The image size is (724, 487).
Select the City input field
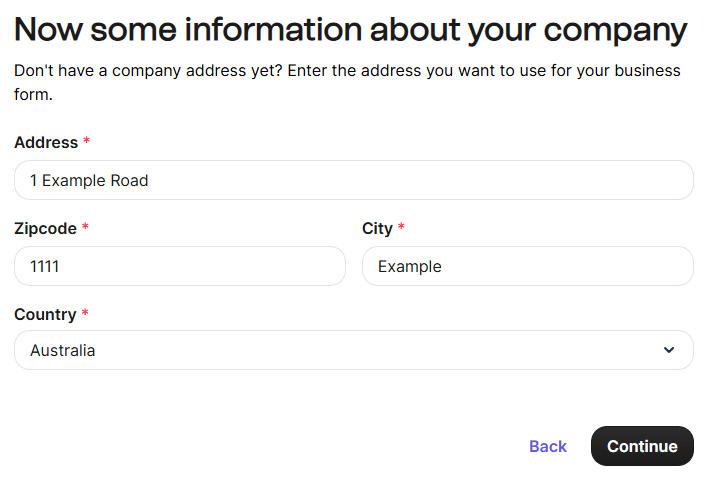pos(527,266)
